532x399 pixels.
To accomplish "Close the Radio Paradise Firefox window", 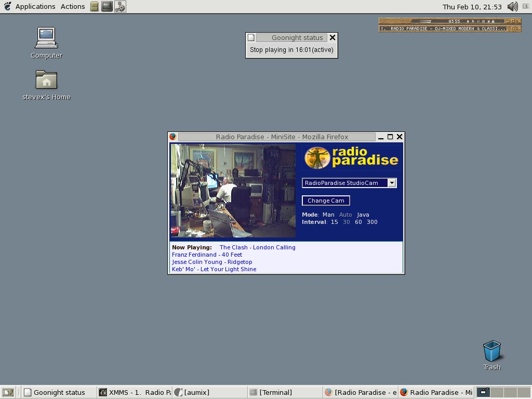I will [x=400, y=137].
